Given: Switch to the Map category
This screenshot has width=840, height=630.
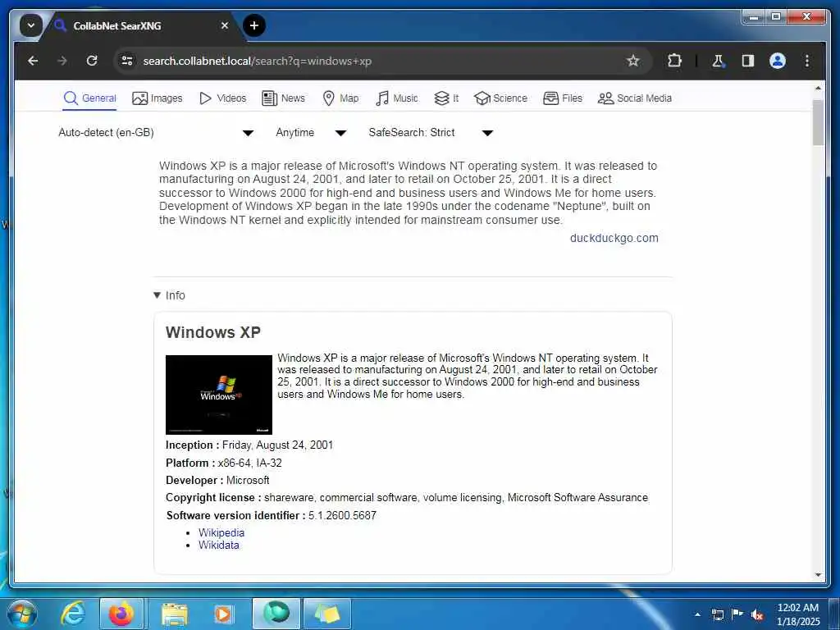Looking at the screenshot, I should pyautogui.click(x=340, y=98).
